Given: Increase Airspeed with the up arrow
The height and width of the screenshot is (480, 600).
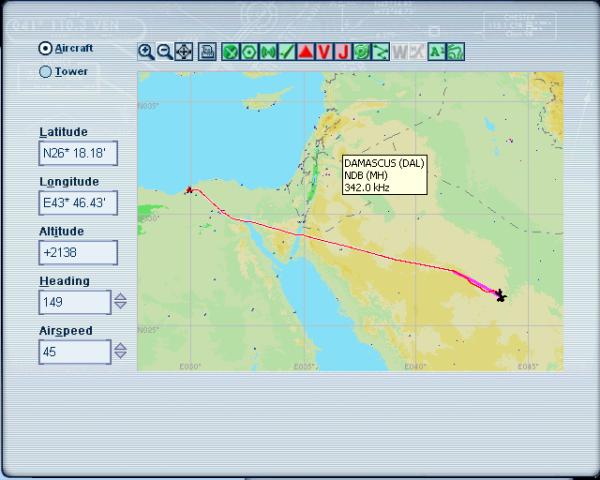Looking at the screenshot, I should point(121,346).
